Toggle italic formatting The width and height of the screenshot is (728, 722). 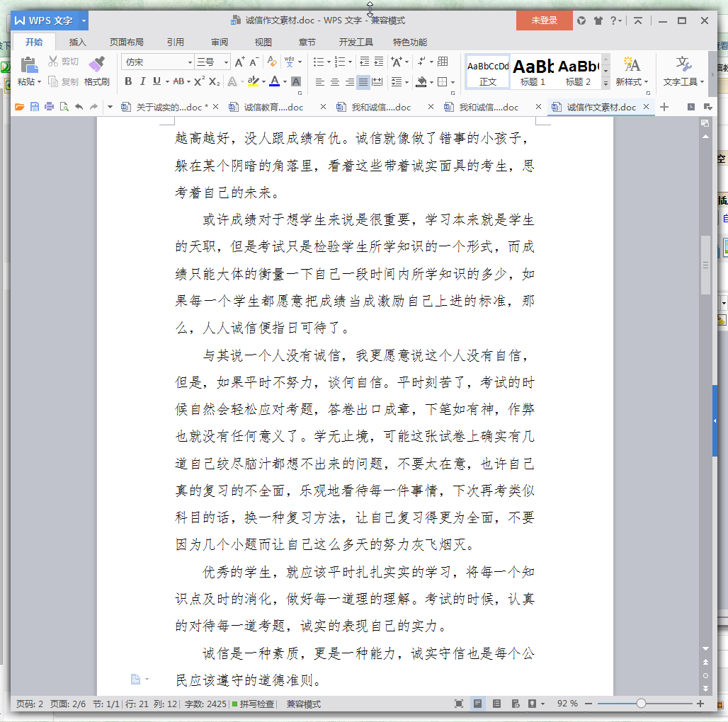[143, 81]
